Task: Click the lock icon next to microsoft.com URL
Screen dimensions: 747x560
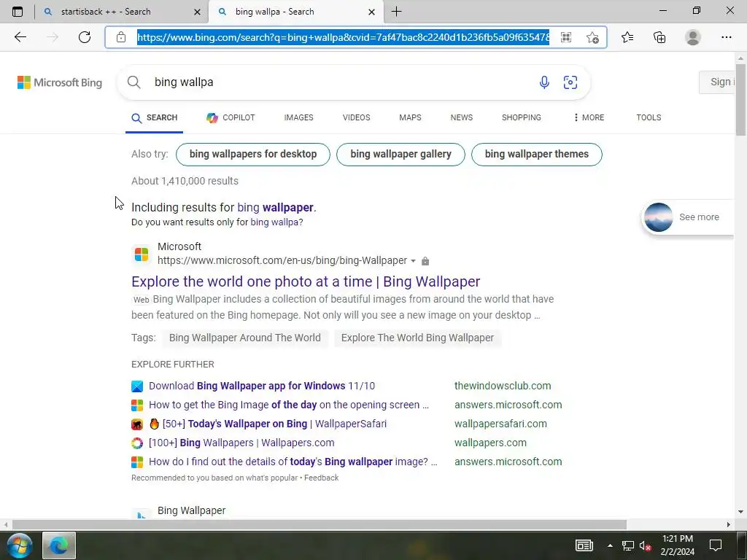Action: tap(425, 261)
